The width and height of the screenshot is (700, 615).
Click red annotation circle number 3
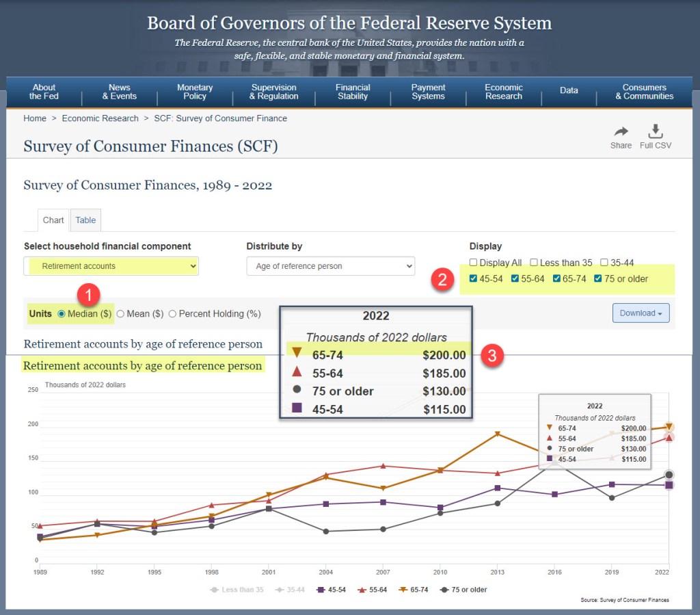tap(493, 356)
